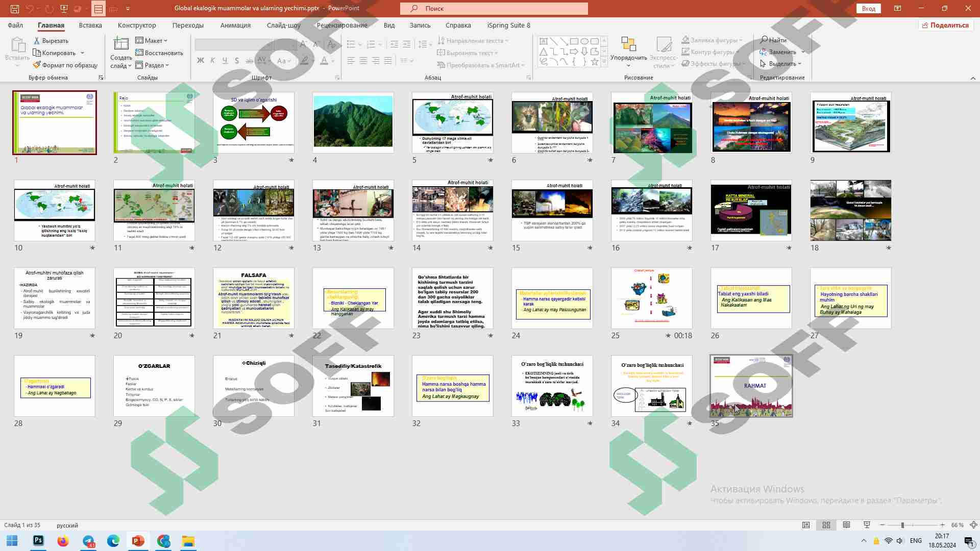The height and width of the screenshot is (551, 980).
Task: Toggle align text left
Action: (x=351, y=61)
